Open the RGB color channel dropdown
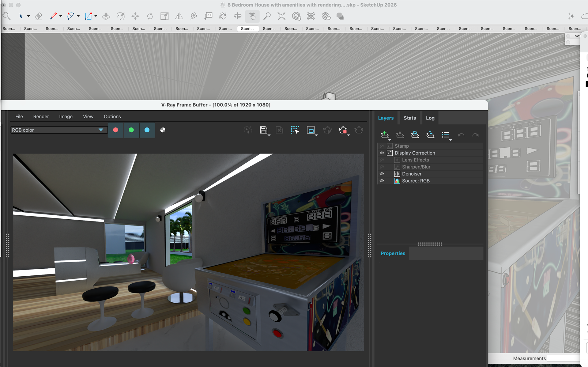The image size is (588, 367). pos(101,130)
